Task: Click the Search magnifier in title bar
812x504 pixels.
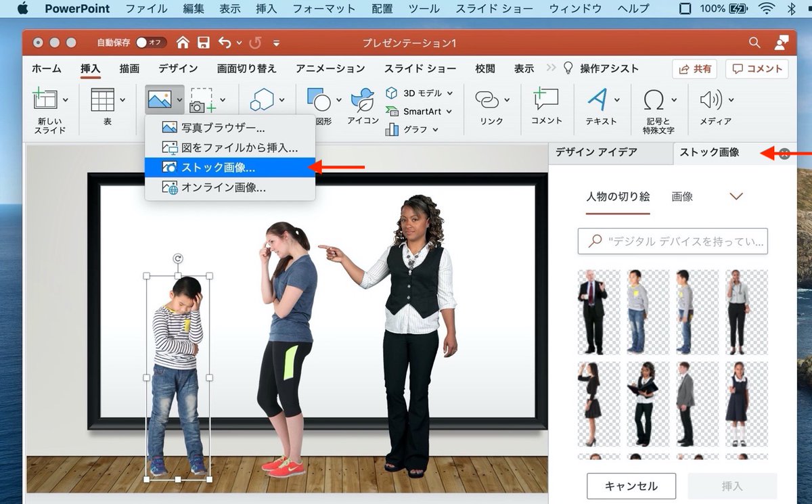Action: 754,43
